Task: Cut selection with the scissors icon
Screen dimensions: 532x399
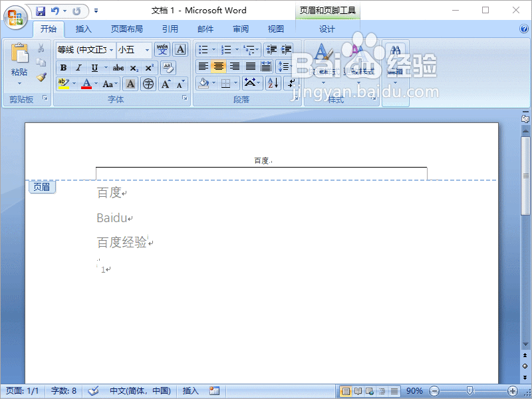Action: pos(41,48)
